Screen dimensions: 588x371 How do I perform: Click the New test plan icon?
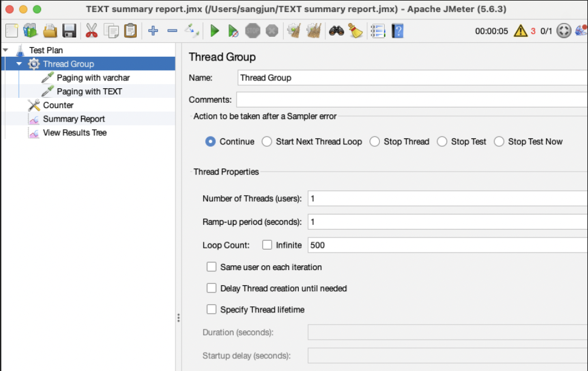pos(11,31)
